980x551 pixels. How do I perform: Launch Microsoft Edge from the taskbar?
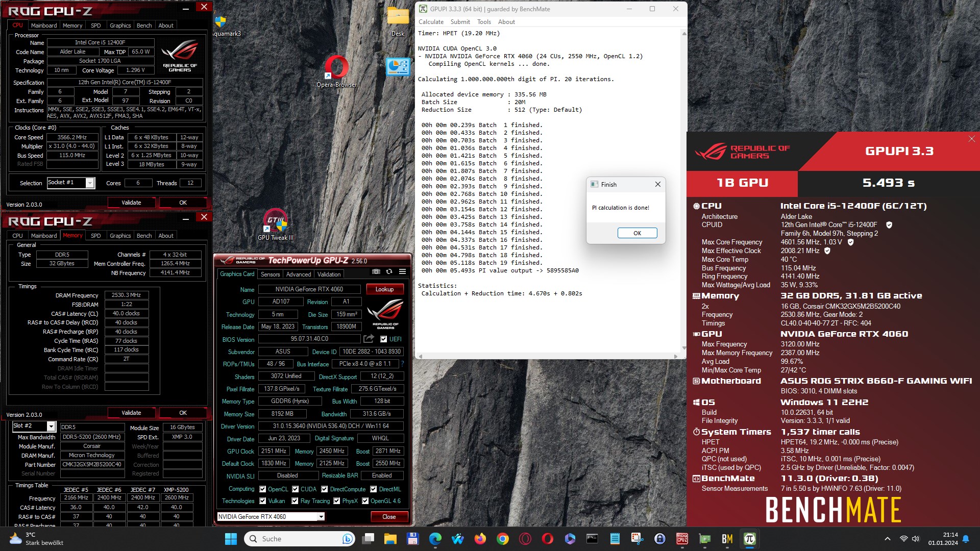[x=435, y=539]
